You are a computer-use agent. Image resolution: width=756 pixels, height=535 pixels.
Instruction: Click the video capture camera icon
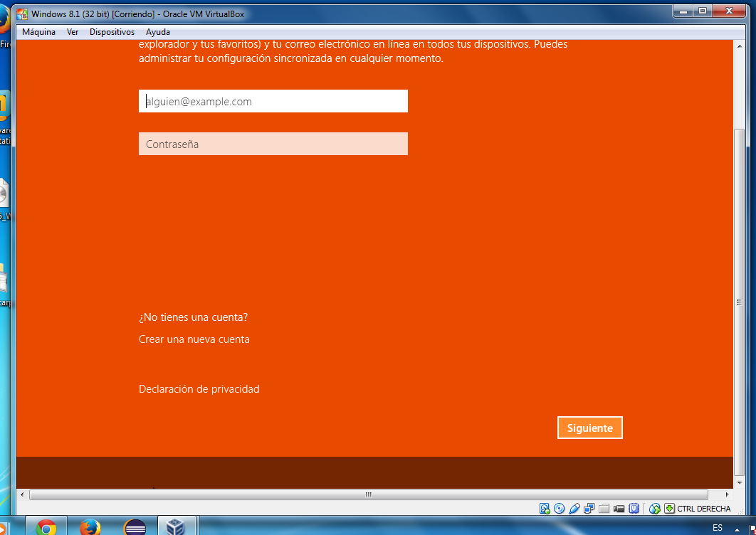[x=619, y=509]
